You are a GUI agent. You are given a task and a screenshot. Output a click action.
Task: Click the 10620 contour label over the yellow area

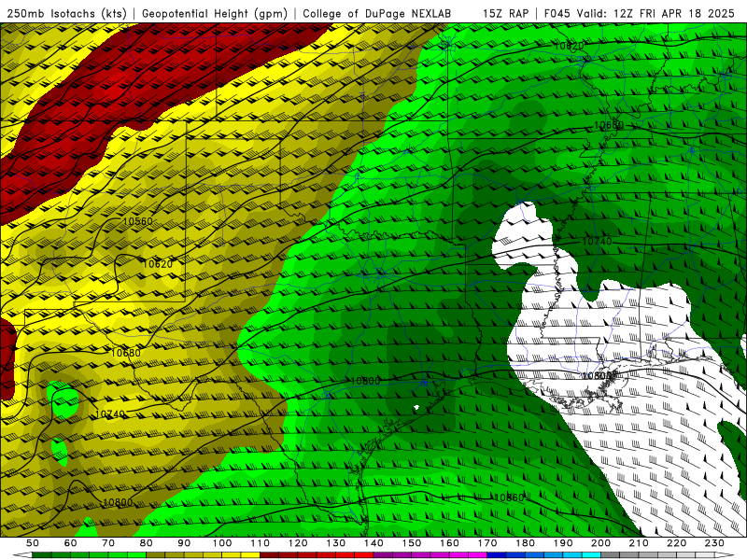pyautogui.click(x=157, y=264)
